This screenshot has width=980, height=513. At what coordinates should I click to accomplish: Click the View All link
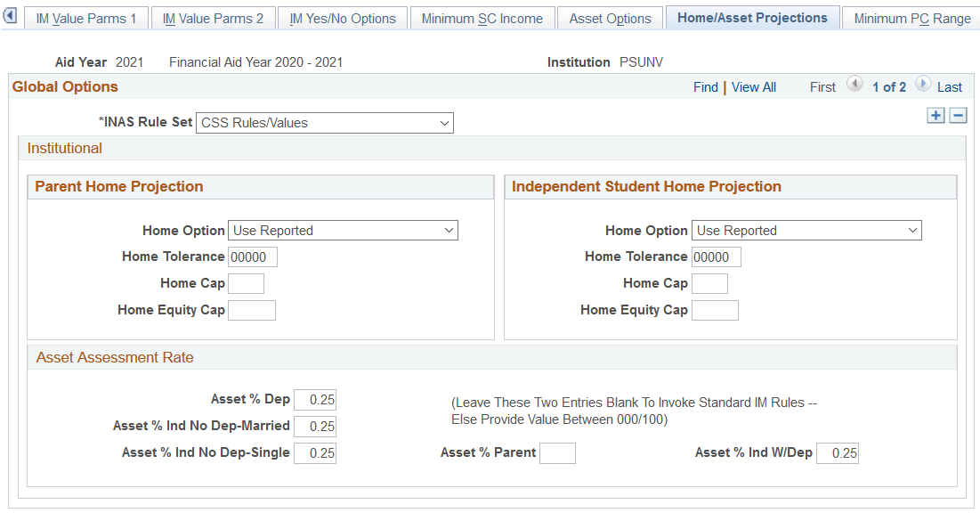pos(753,86)
